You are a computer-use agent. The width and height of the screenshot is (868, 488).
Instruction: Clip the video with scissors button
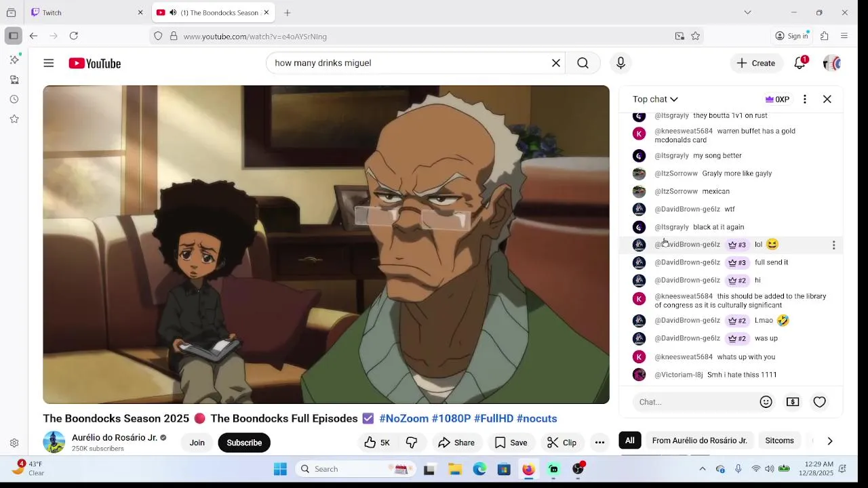pyautogui.click(x=562, y=443)
